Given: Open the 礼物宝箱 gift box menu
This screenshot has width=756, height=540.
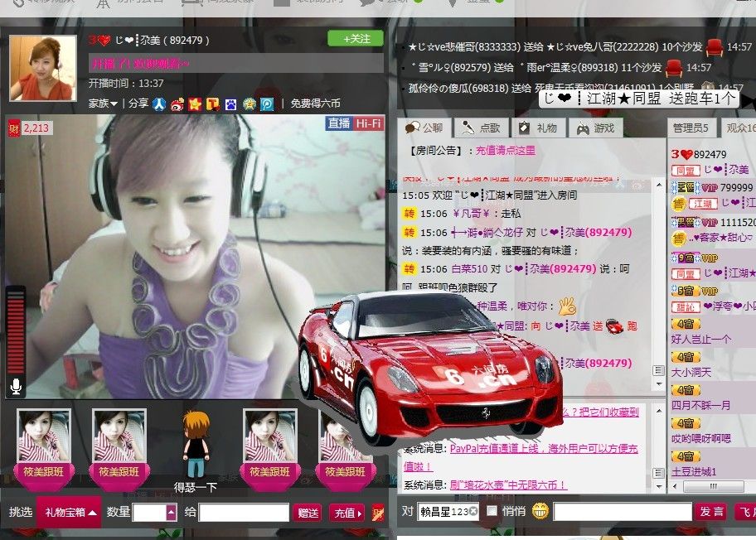Looking at the screenshot, I should pos(70,512).
